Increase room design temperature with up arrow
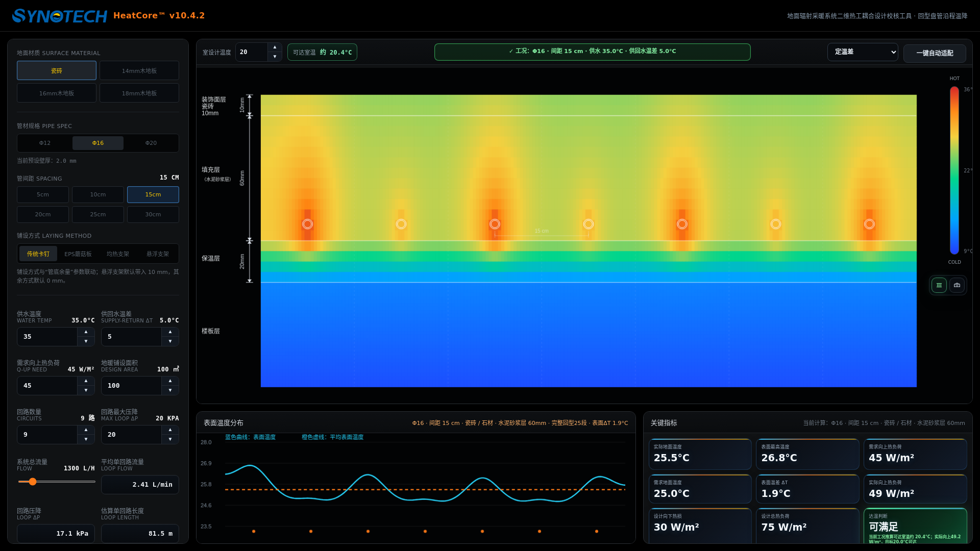Image resolution: width=980 pixels, height=551 pixels. click(x=275, y=47)
